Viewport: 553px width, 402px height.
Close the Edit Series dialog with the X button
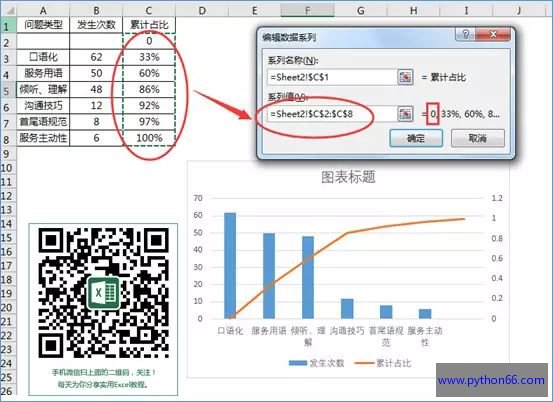point(493,35)
